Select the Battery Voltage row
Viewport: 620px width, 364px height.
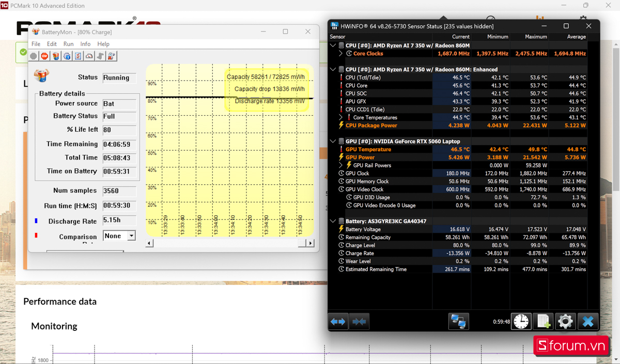(463, 229)
